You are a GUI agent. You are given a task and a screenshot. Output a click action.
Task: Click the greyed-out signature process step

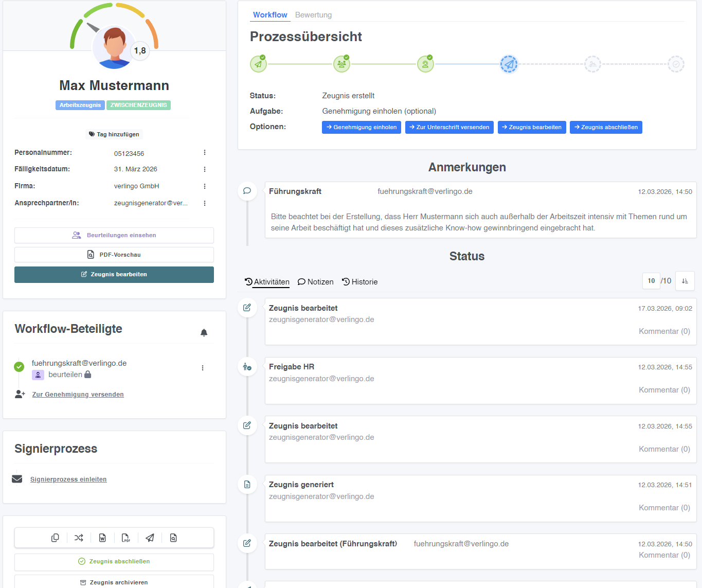click(592, 64)
